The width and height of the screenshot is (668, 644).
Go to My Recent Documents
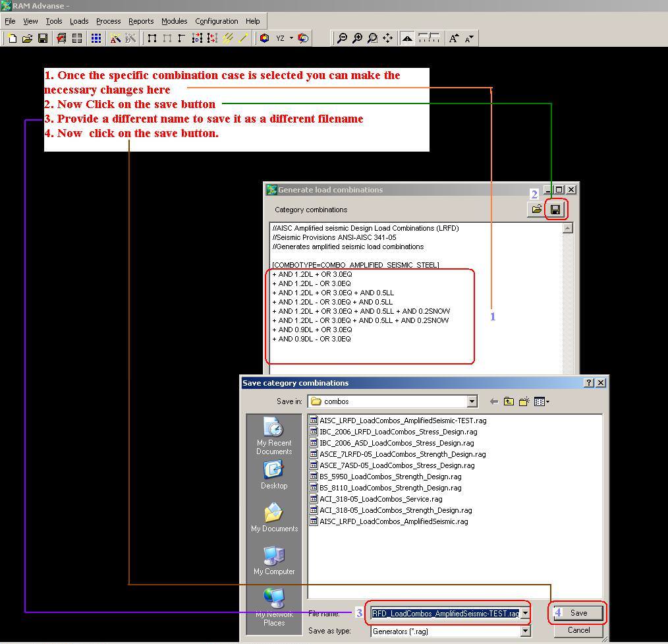pyautogui.click(x=274, y=436)
